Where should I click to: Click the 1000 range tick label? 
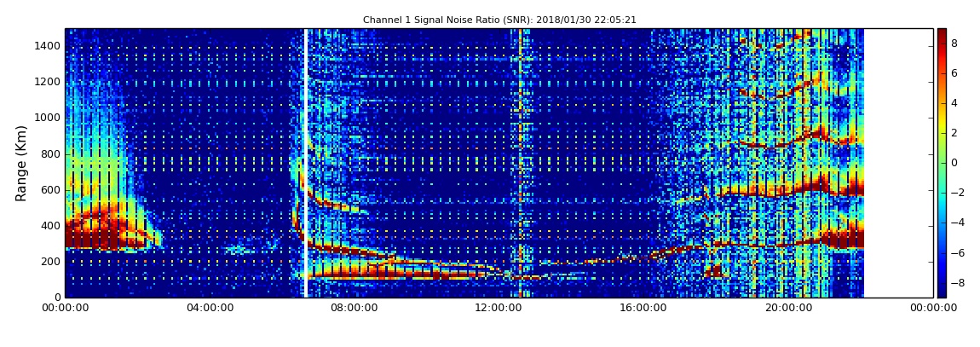click(49, 118)
